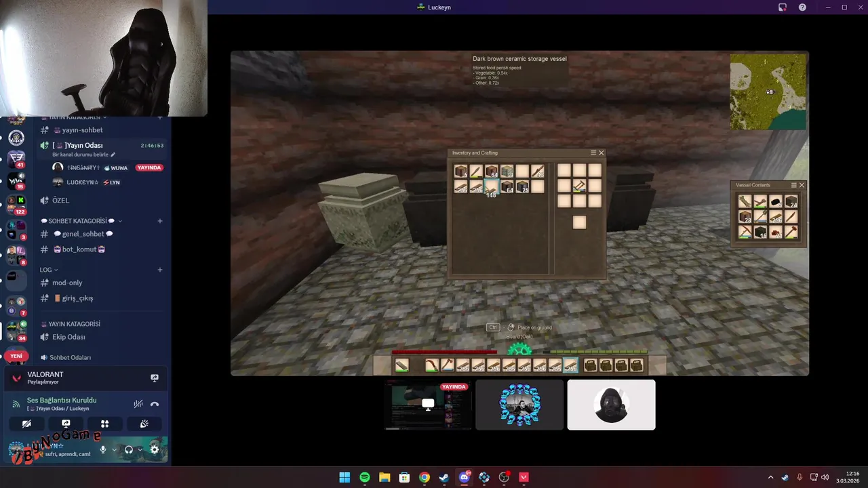This screenshot has width=868, height=488.
Task: Open Vessel Contents dialog menu
Action: tap(794, 185)
